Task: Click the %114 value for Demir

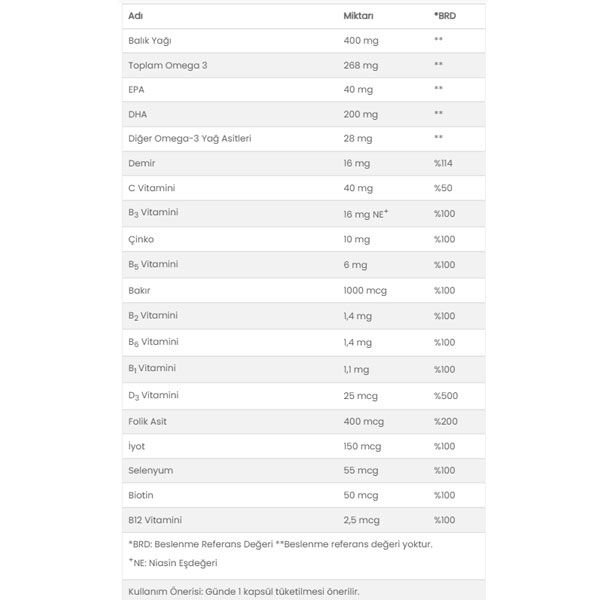Action: click(x=445, y=162)
